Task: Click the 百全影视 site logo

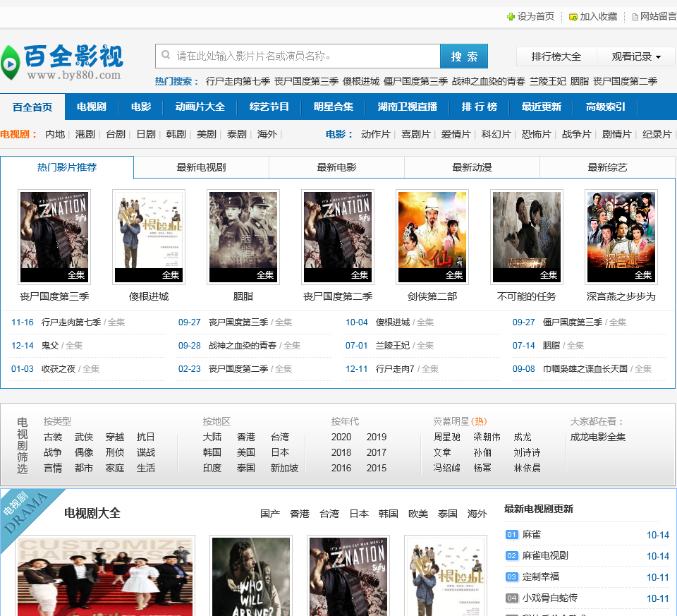Action: coord(63,62)
